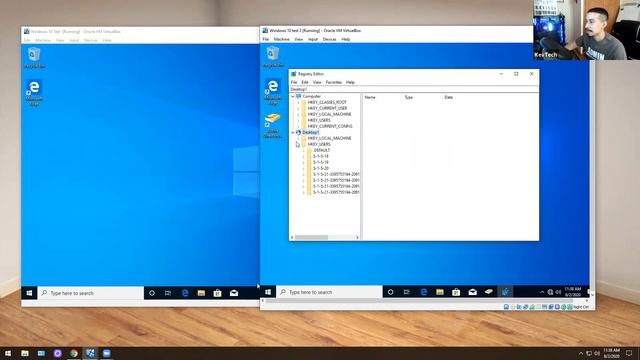Screen dimensions: 640x360
Task: Open Devices menu of Windows 10 test 2 window
Action: pyautogui.click(x=329, y=40)
